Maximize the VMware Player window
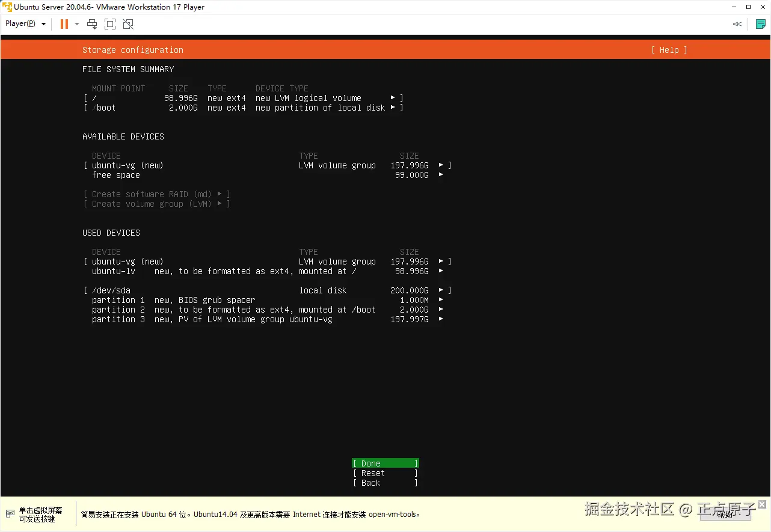Screen dimensions: 771x532 [x=748, y=7]
